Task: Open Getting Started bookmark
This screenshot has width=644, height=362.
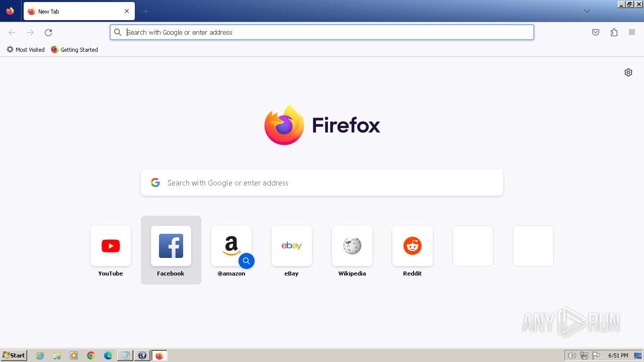Action: click(74, 50)
